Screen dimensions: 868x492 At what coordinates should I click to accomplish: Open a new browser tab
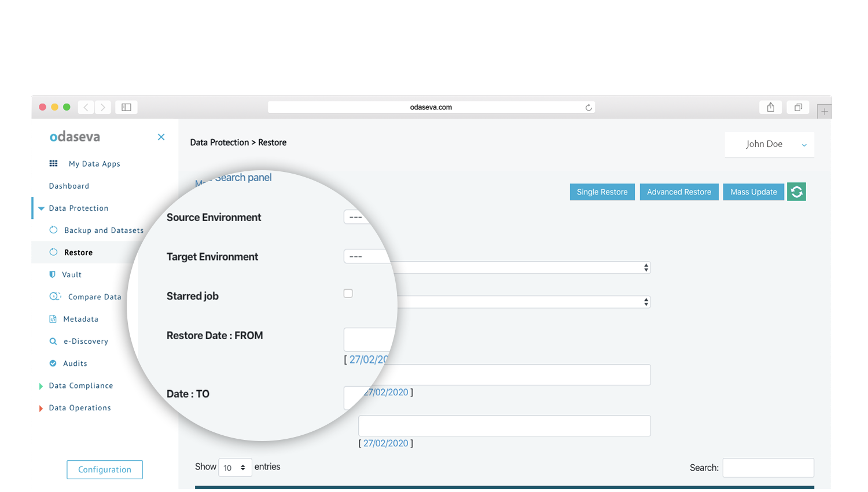[x=825, y=111]
